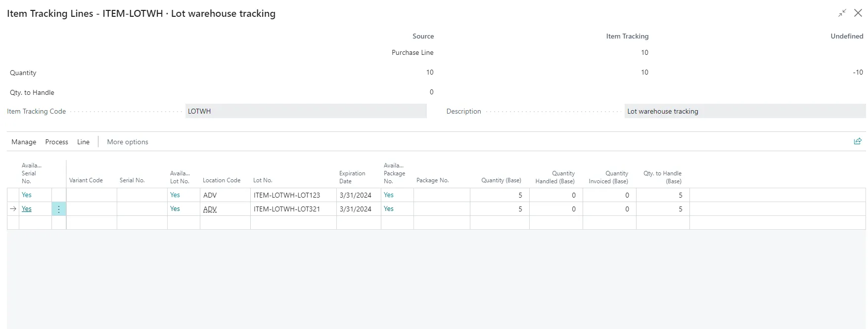The height and width of the screenshot is (329, 868).
Task: Expand the Line menu
Action: click(x=83, y=142)
